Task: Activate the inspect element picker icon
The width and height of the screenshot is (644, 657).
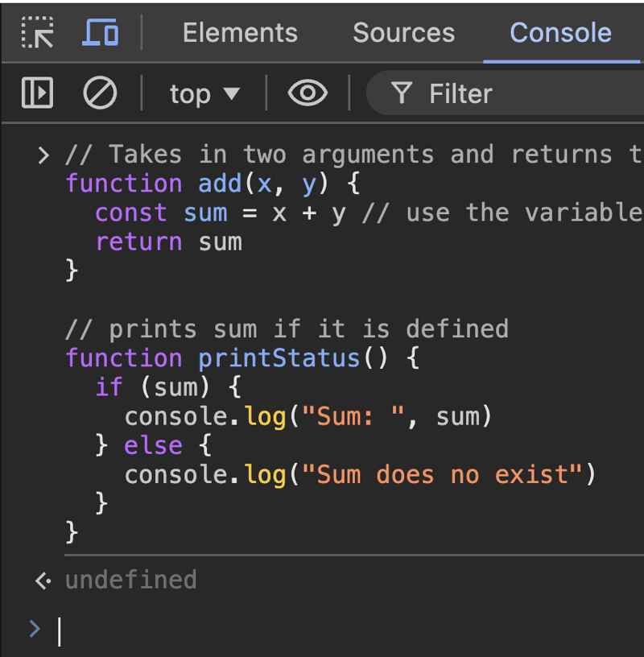Action: click(x=37, y=32)
